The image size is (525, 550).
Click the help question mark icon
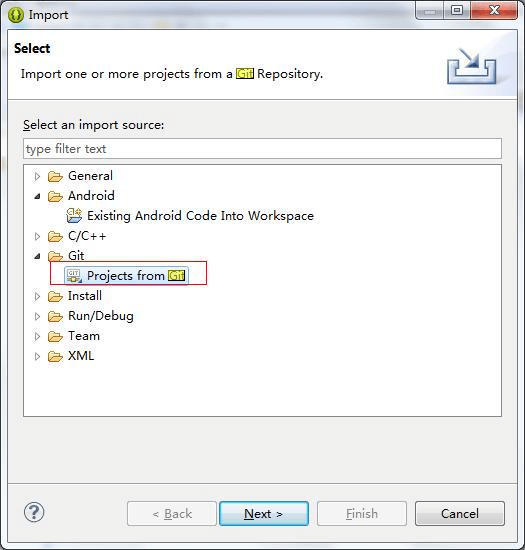34,512
